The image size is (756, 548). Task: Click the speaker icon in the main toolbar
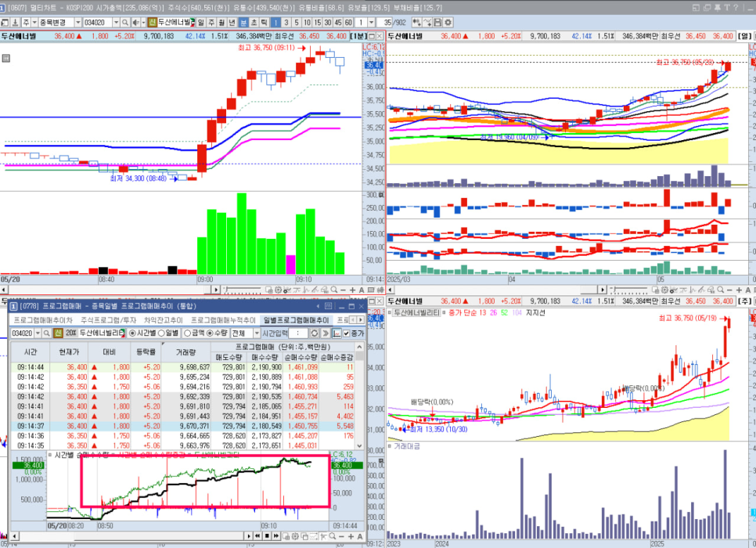pos(135,23)
